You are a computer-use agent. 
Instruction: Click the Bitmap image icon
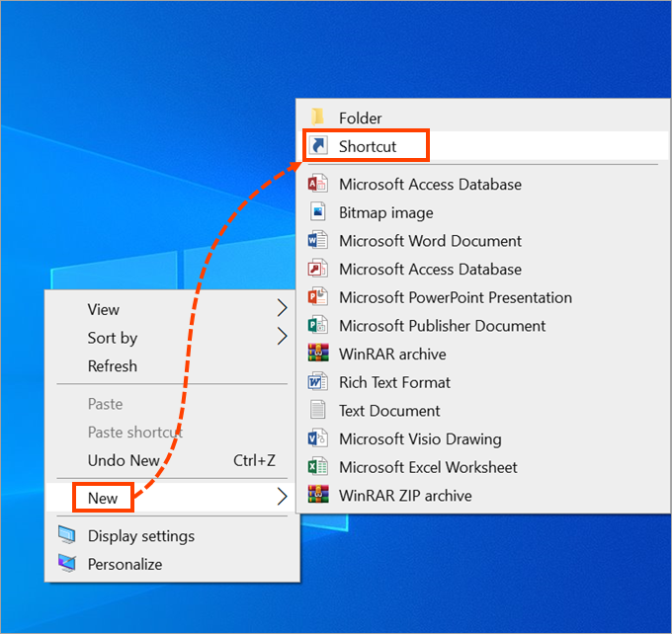pos(318,212)
